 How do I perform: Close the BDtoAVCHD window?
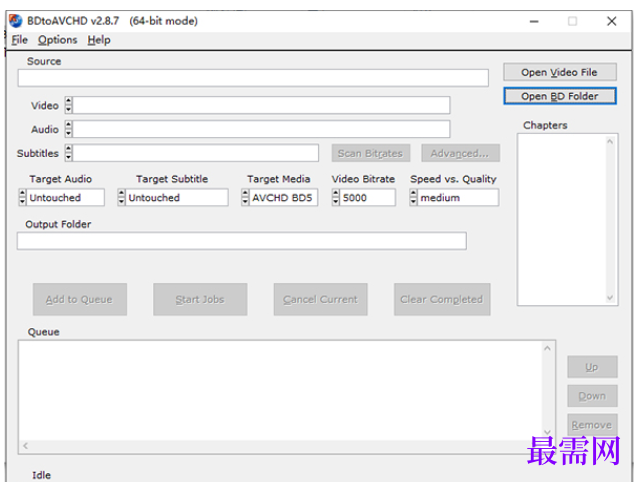(x=612, y=21)
